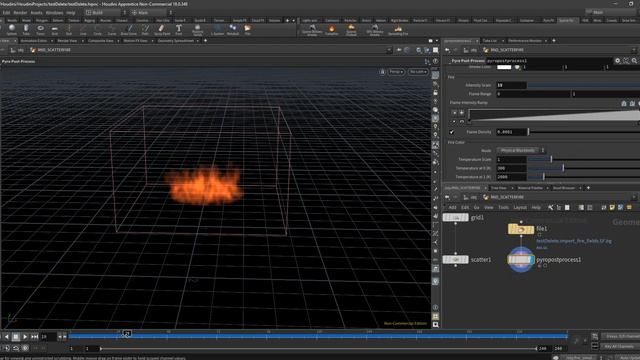This screenshot has width=640, height=360.
Task: Toggle the Flame Density checkbox
Action: [451, 132]
